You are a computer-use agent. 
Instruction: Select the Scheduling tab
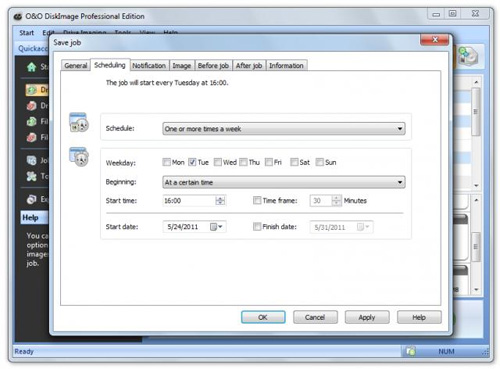click(110, 65)
